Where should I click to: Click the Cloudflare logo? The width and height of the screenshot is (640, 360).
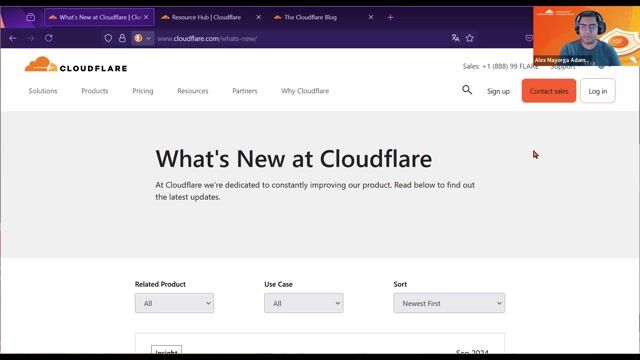(76, 64)
